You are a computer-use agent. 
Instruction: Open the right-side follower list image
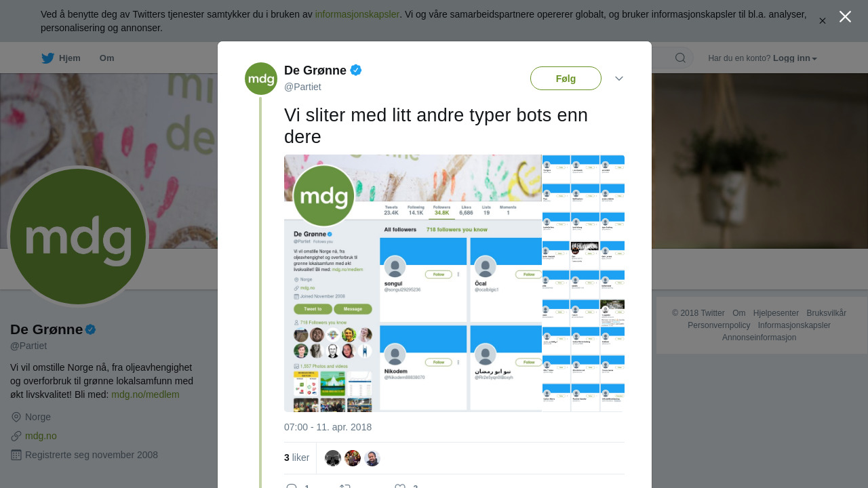[x=583, y=283]
